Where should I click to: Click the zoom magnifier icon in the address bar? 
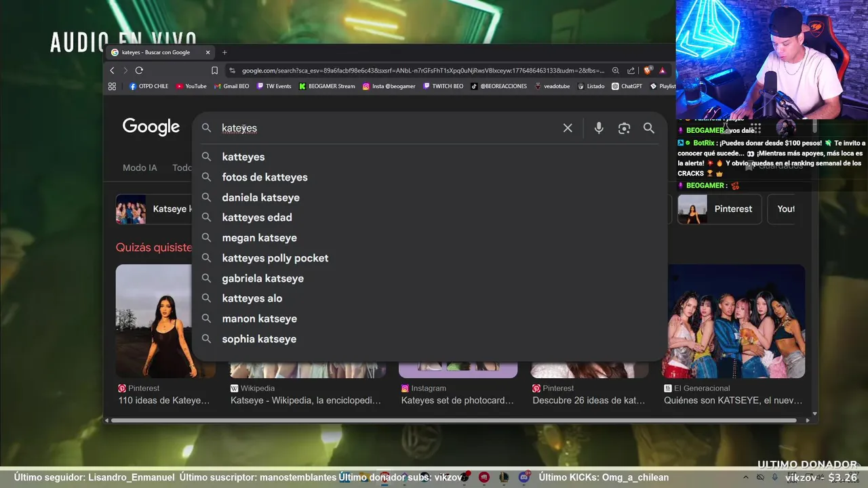coord(616,70)
